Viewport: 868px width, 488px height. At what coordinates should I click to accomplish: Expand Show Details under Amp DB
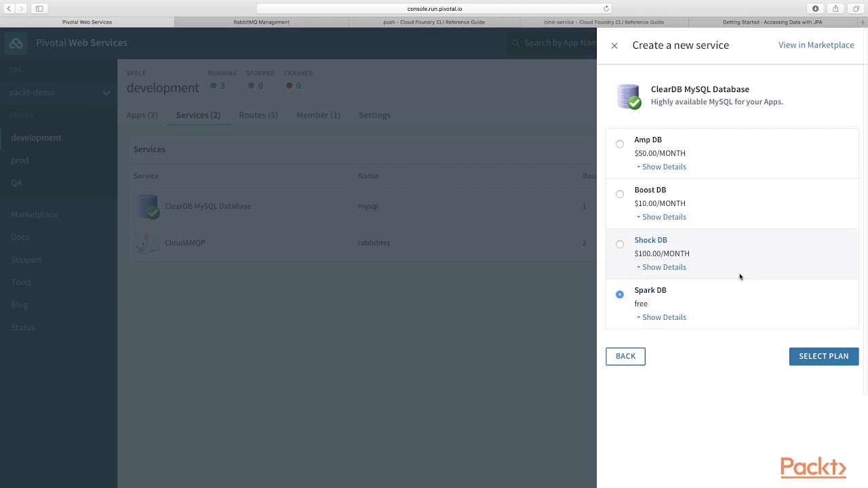point(662,167)
